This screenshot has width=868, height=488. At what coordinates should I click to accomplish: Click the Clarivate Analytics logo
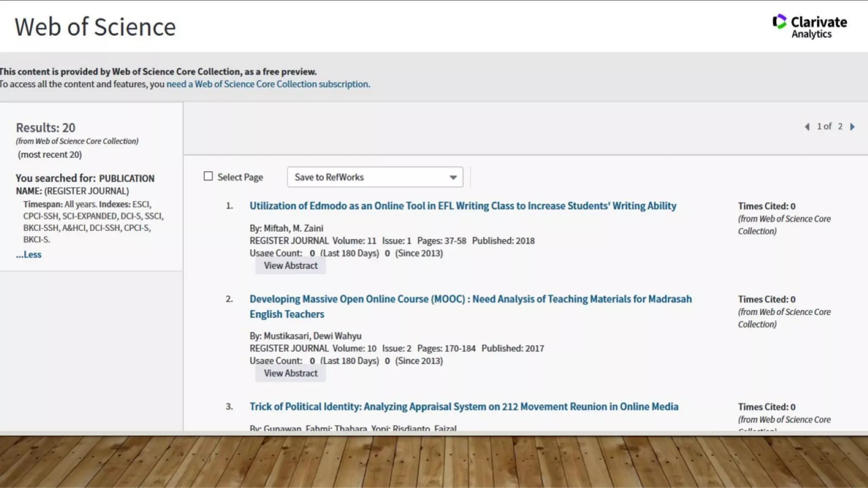[810, 26]
